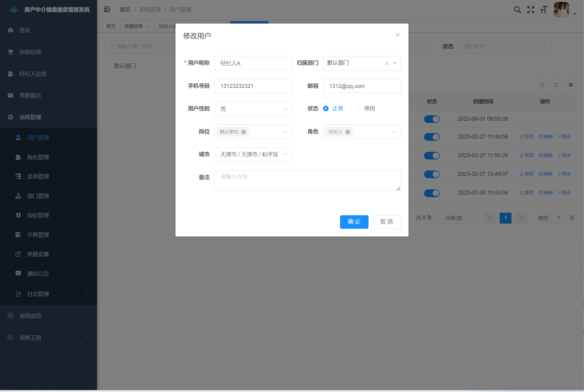Toggle status switch of first user row
The image size is (584, 392).
point(432,119)
